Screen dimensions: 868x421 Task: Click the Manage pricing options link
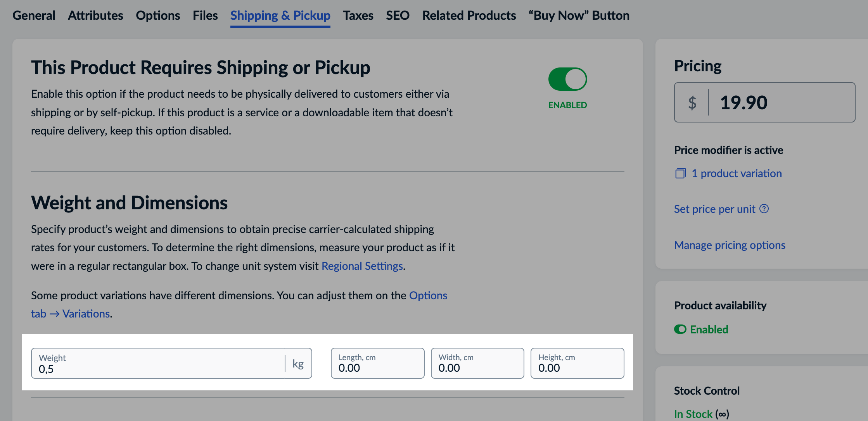(730, 245)
